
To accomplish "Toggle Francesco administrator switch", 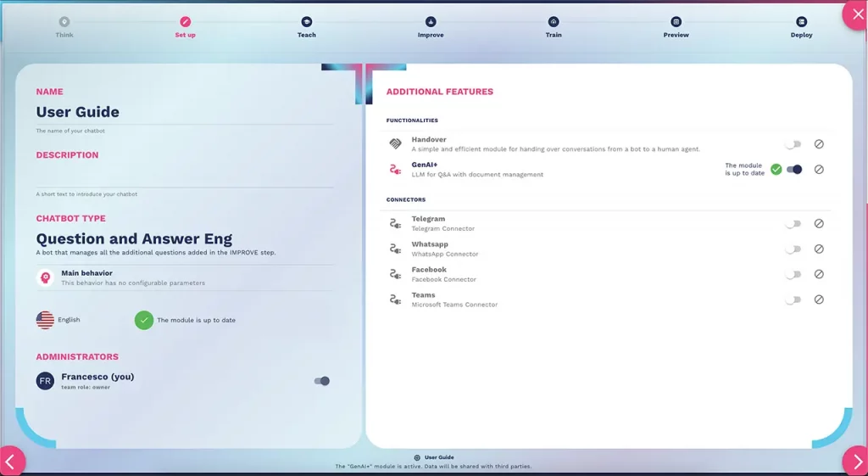I will (x=321, y=381).
